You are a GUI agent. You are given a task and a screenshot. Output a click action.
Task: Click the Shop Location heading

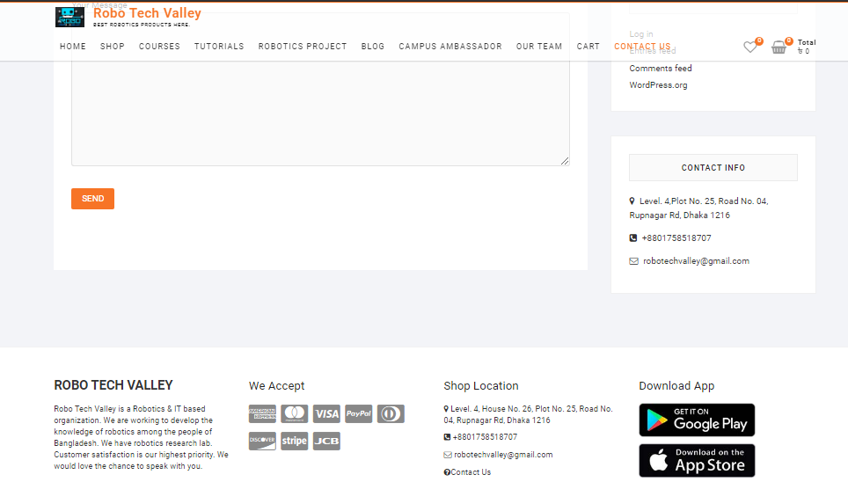click(481, 385)
